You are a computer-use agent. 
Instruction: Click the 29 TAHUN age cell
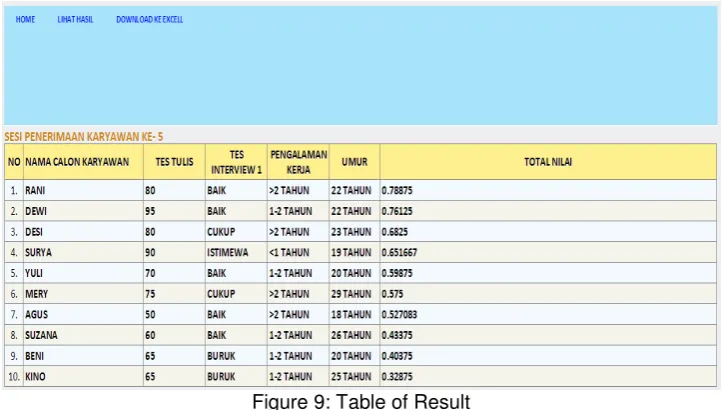355,294
